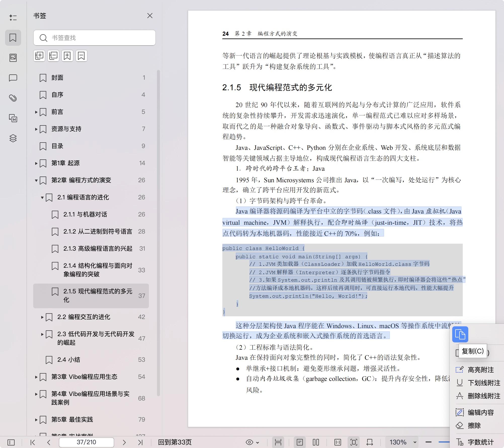Click the add bookmark icon

pos(67,56)
